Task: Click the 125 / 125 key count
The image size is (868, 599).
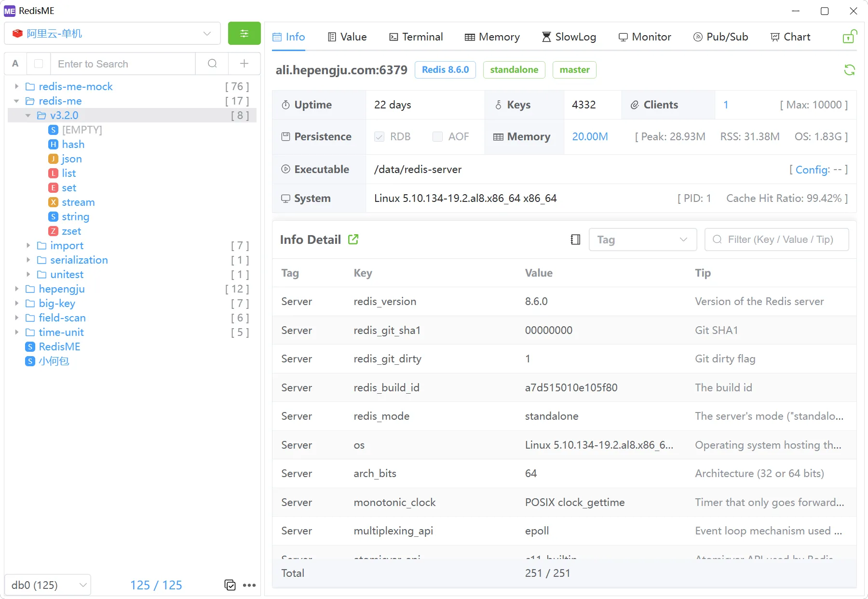Action: click(x=156, y=585)
